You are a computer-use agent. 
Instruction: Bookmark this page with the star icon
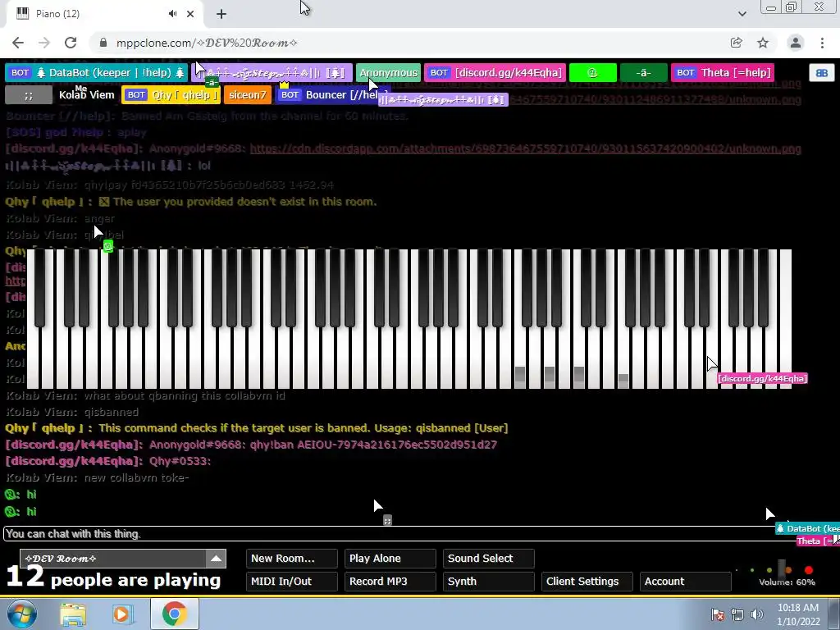[763, 43]
